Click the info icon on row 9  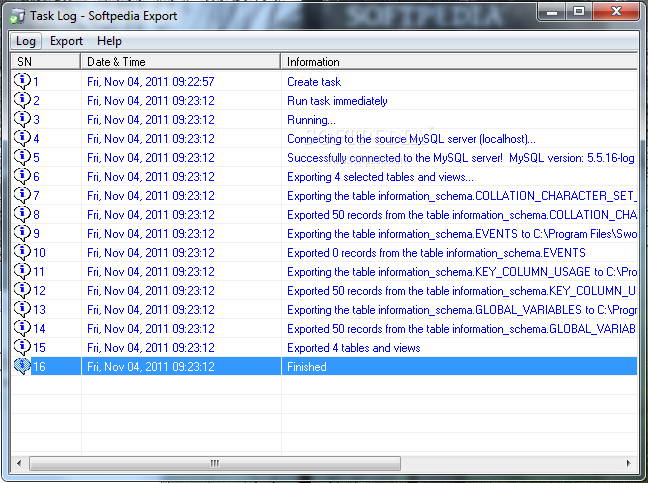point(22,233)
